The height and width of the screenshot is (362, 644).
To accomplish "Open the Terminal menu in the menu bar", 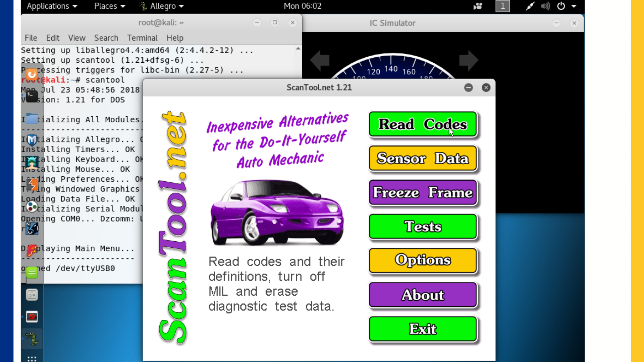I will (x=142, y=38).
